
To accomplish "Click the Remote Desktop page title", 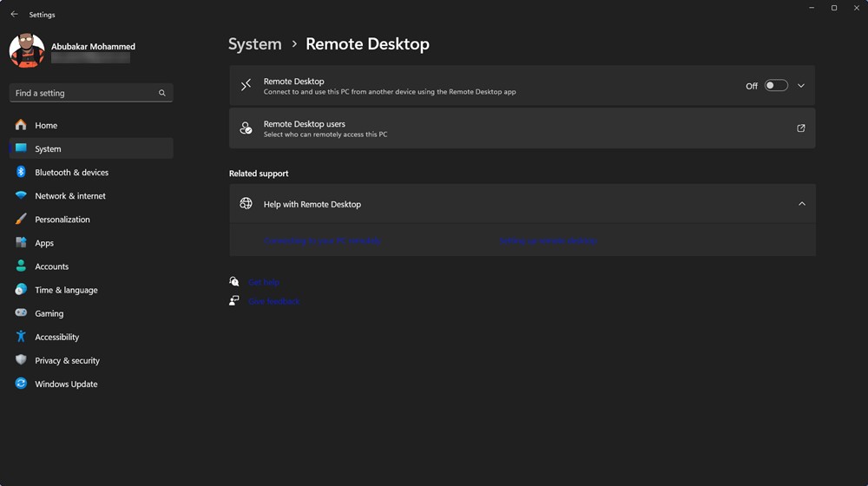I will pyautogui.click(x=367, y=43).
